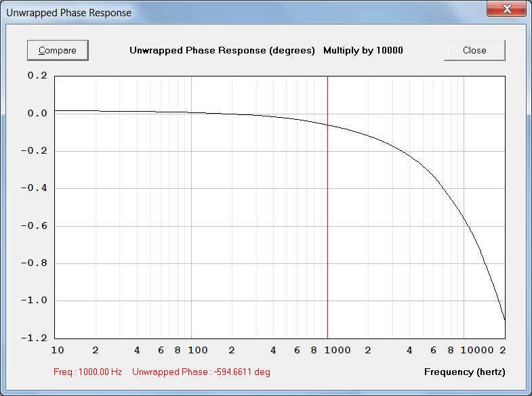Click the Unwrapped Phase Response window title
Image resolution: width=532 pixels, height=396 pixels.
point(69,13)
